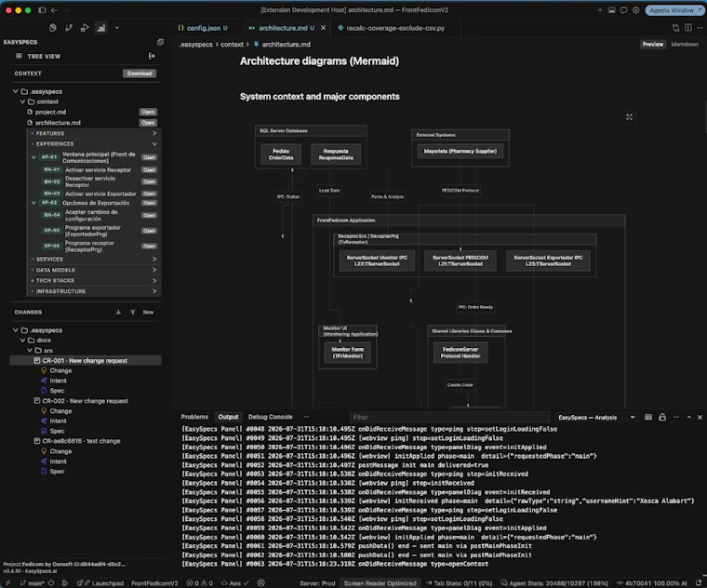
Task: Download the context
Action: tap(140, 73)
